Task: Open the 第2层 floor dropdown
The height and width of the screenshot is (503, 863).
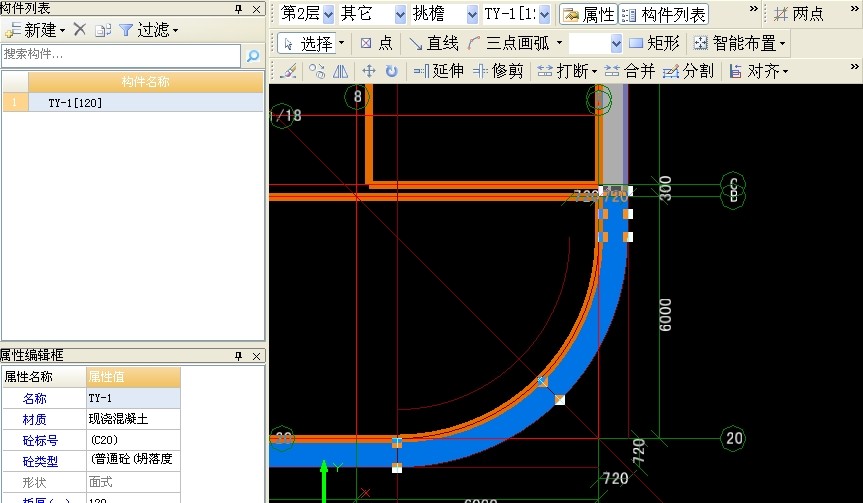Action: (328, 14)
